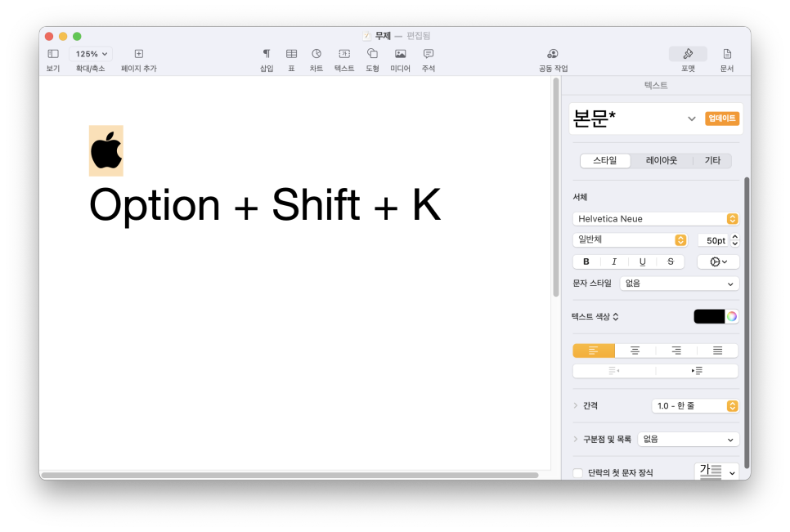This screenshot has height=532, width=790.
Task: Open the drop cap style dropdown
Action: pos(716,472)
